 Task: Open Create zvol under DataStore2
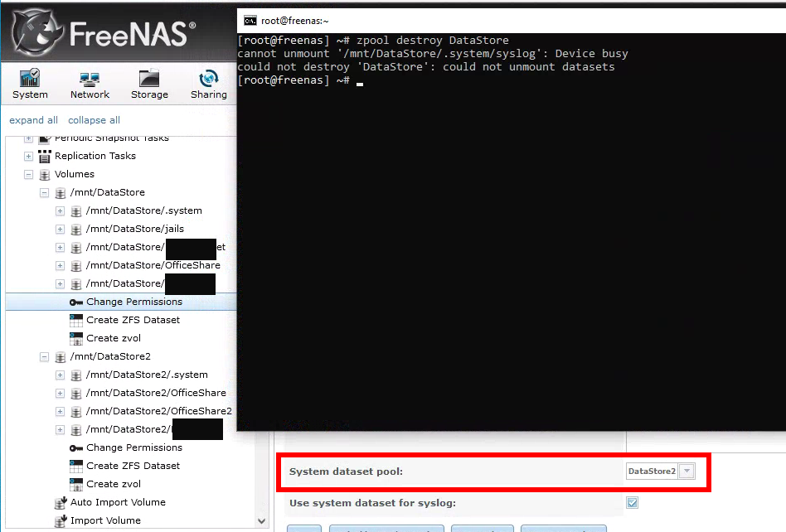pyautogui.click(x=114, y=484)
